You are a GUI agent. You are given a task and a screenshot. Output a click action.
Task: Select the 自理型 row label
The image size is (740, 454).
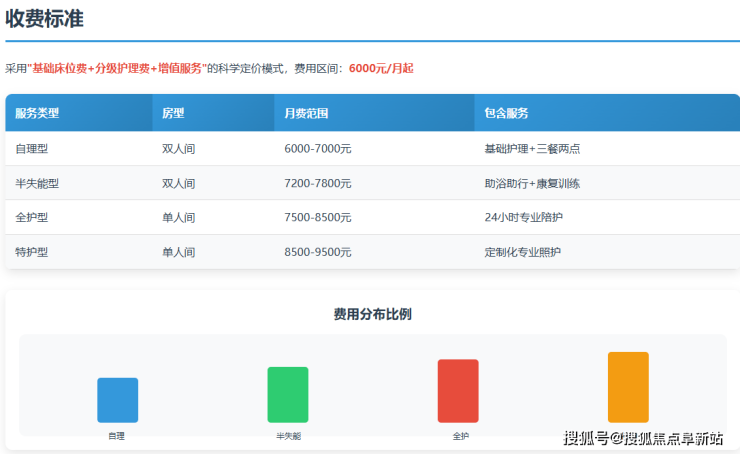32,149
